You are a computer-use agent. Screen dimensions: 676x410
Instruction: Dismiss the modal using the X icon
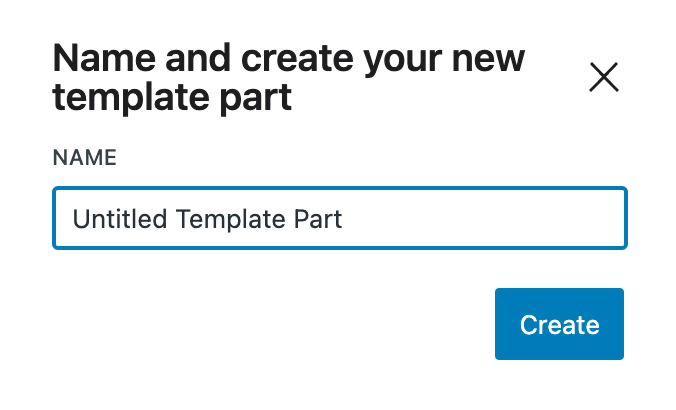[604, 77]
